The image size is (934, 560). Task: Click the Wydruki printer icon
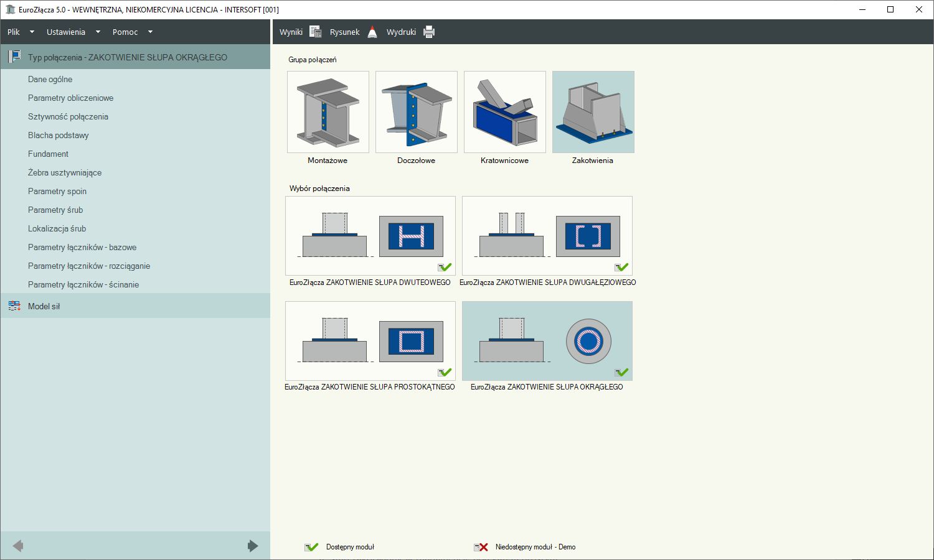click(x=429, y=32)
